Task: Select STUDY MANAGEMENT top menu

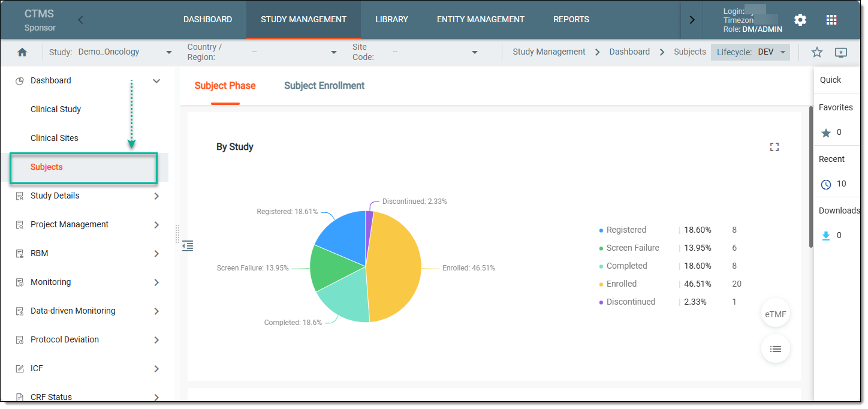Action: [303, 20]
